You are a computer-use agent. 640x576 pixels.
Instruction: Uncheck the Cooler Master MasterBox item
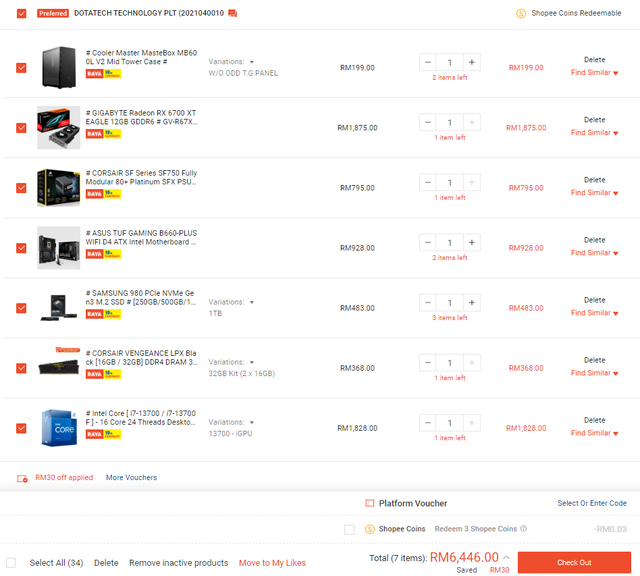coord(21,68)
